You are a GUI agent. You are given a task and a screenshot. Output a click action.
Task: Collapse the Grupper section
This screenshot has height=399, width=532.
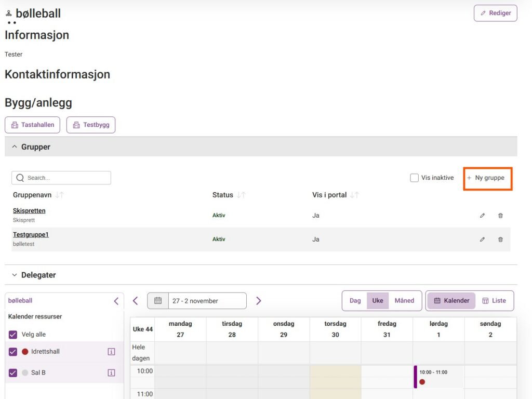15,147
